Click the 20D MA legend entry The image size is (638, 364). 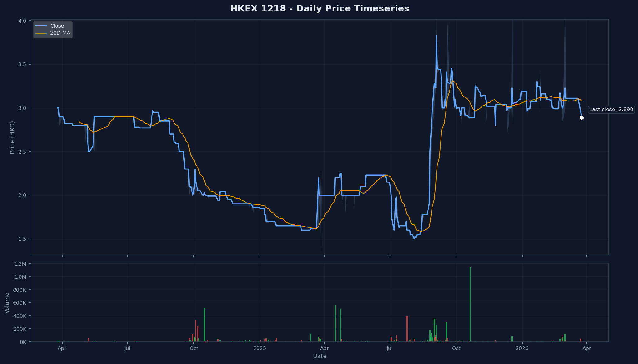tap(53, 33)
